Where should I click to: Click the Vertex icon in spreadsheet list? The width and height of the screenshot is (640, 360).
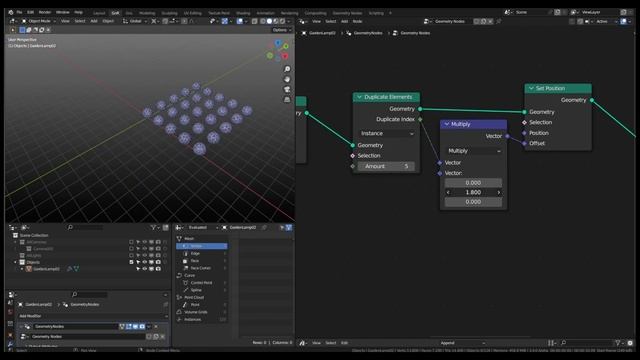click(186, 246)
